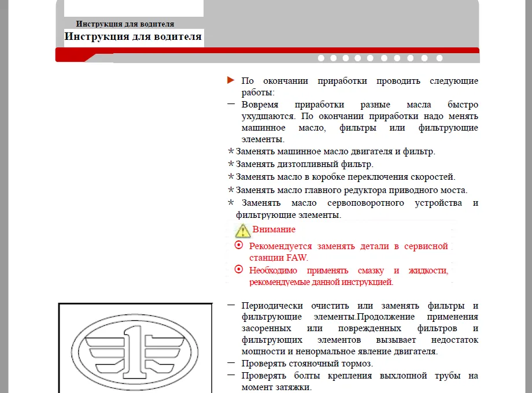Click the dash before "Вовремя приработки"
532x393 pixels.
pyautogui.click(x=231, y=105)
